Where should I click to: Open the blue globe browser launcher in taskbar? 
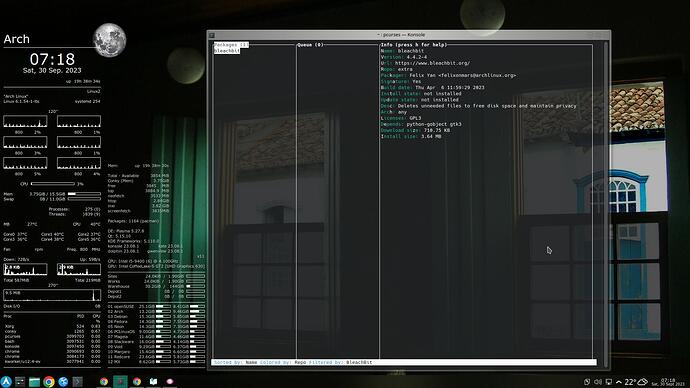click(x=63, y=382)
